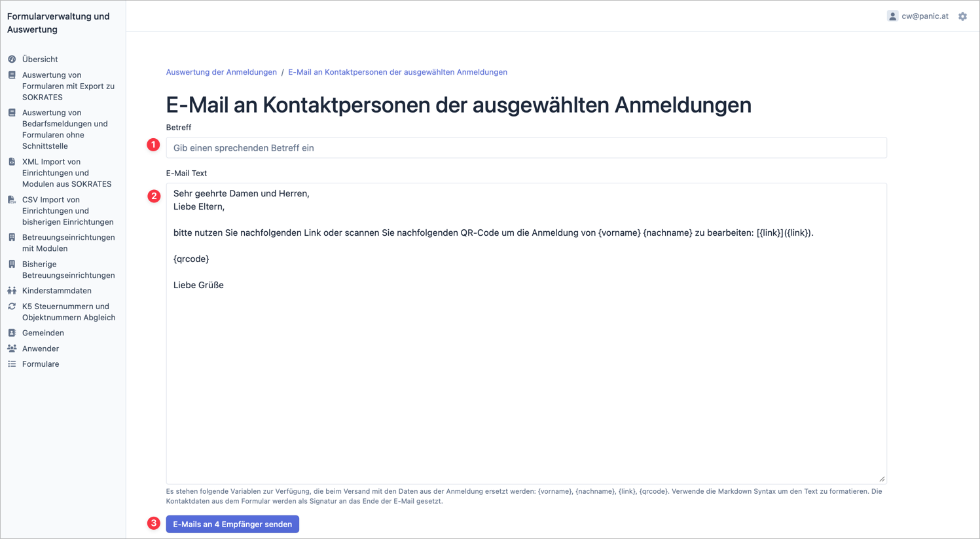
Task: Grab the textarea resize handle corner
Action: (882, 479)
